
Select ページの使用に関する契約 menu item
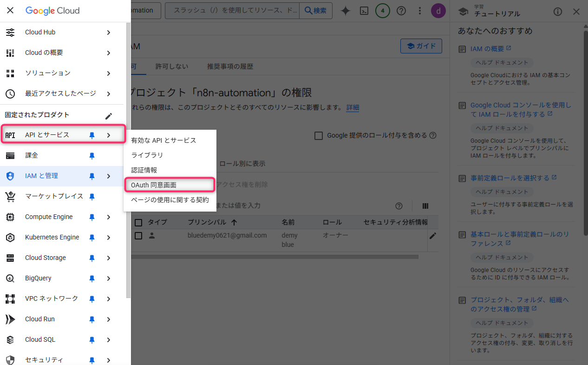click(x=170, y=199)
